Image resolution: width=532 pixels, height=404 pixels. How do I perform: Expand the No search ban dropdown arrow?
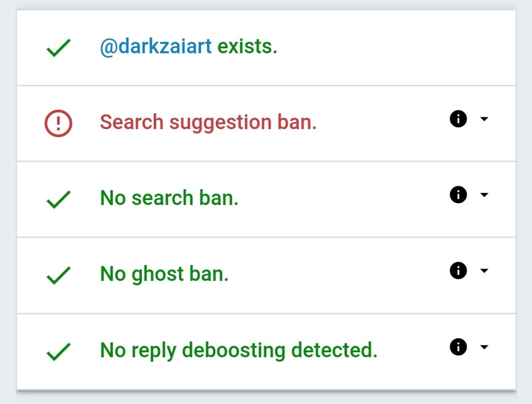click(x=484, y=195)
